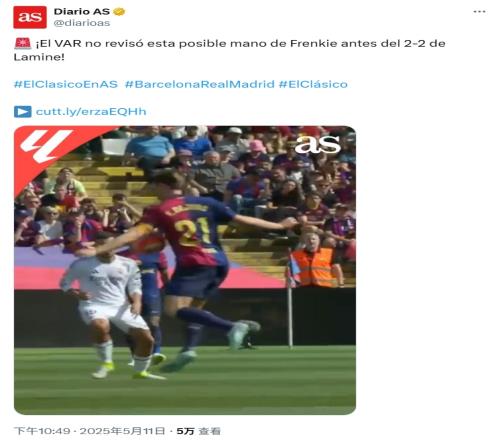
Task: Follow the cutt.ly/erzaEQHh link
Action: (91, 111)
